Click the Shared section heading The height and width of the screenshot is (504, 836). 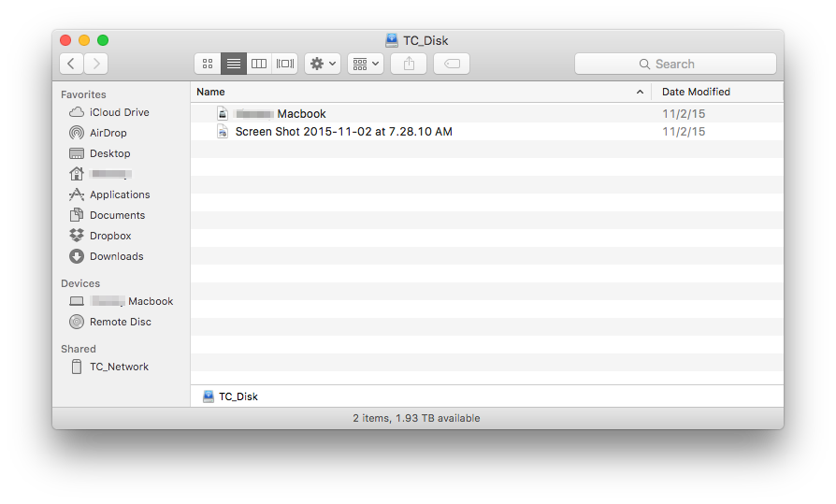[x=79, y=349]
